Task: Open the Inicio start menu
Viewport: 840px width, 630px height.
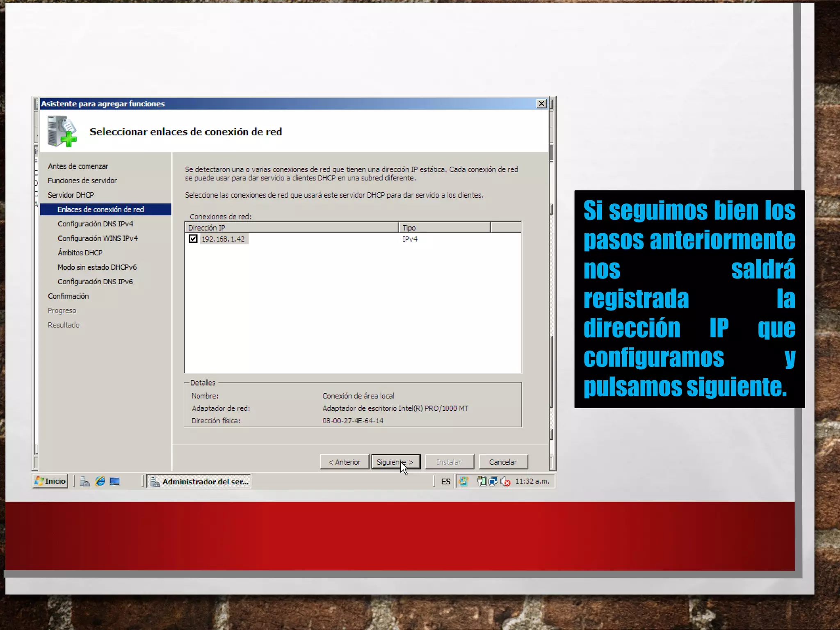Action: 50,481
